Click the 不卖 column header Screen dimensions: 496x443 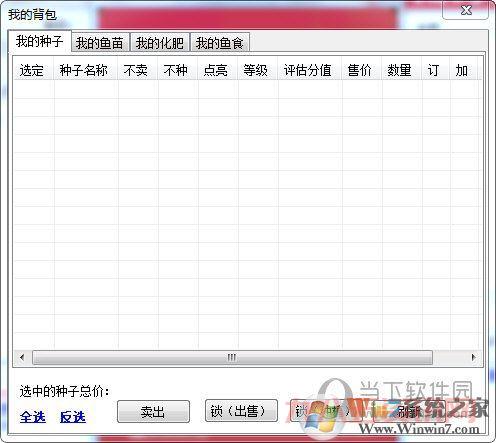click(138, 70)
